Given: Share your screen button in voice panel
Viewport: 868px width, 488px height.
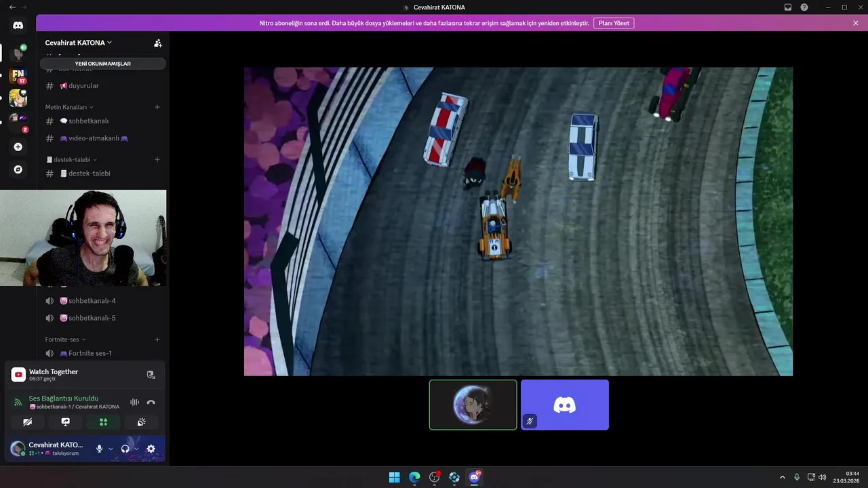Looking at the screenshot, I should tap(65, 422).
